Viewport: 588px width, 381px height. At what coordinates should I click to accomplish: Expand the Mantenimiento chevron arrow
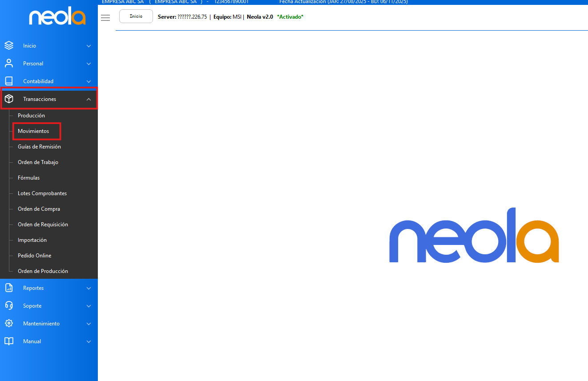[x=89, y=324]
